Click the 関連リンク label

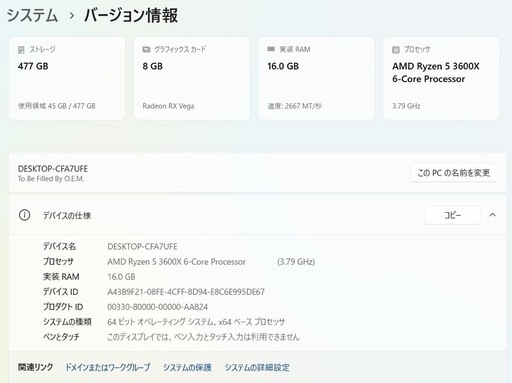tap(36, 367)
